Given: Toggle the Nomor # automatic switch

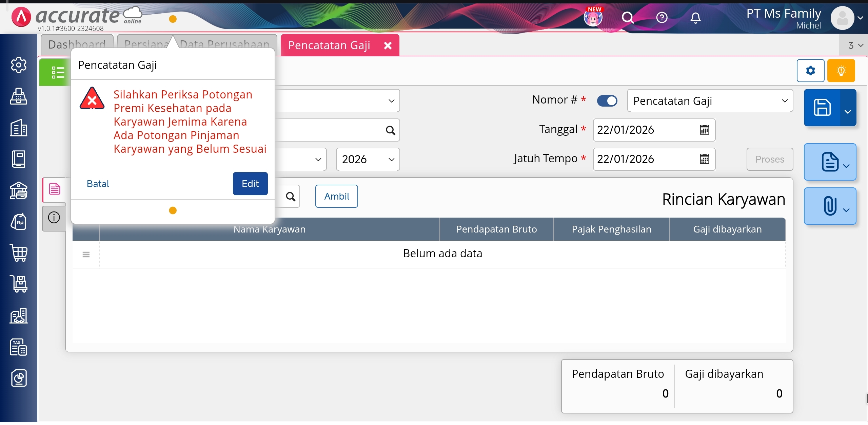Looking at the screenshot, I should (607, 101).
